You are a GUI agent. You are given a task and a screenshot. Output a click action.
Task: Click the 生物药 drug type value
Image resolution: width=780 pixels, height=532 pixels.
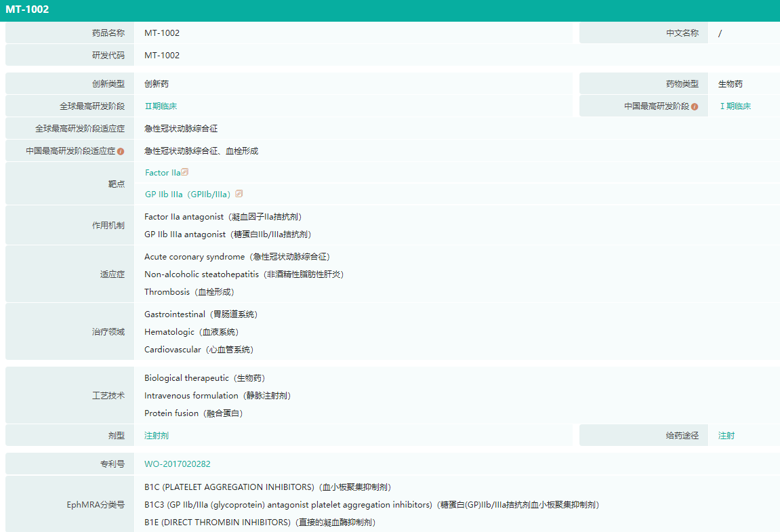pyautogui.click(x=731, y=84)
